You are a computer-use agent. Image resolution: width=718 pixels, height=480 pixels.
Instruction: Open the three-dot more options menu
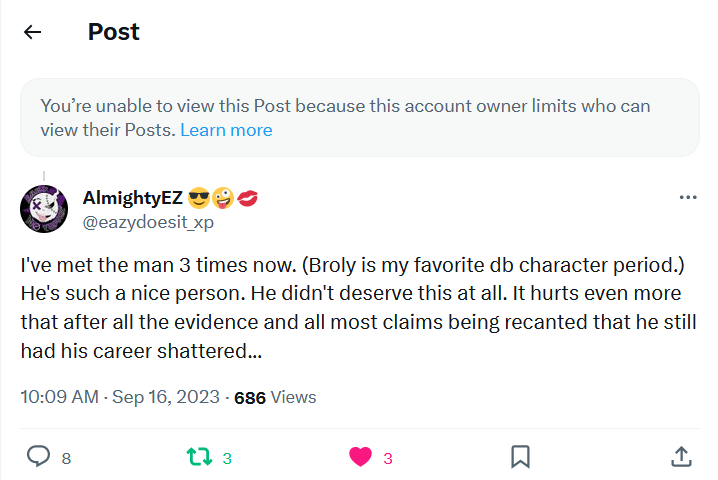point(687,197)
